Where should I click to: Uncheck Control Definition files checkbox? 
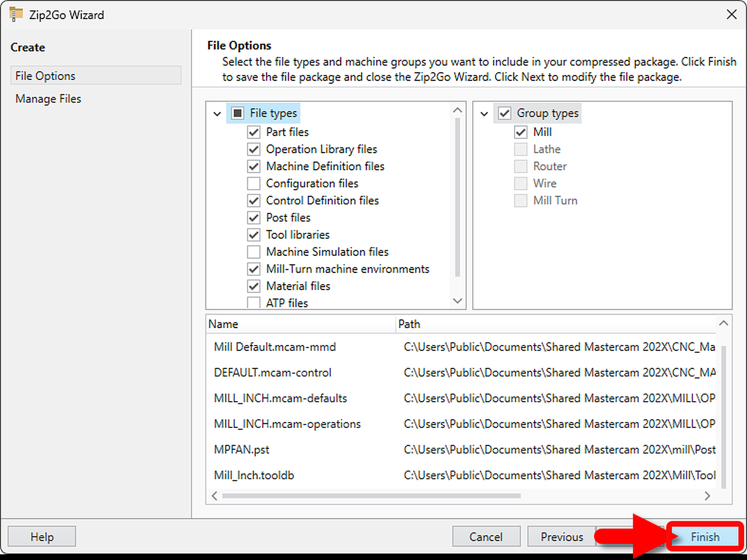(x=254, y=201)
